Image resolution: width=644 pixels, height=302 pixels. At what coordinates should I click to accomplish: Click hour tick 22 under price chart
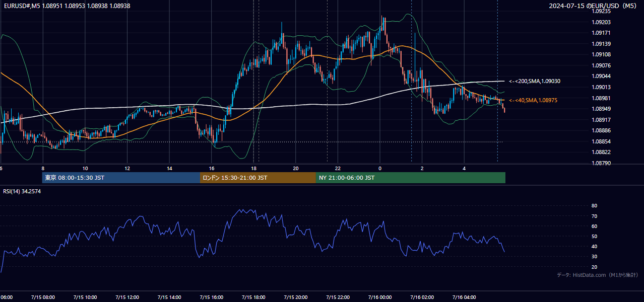coord(338,168)
